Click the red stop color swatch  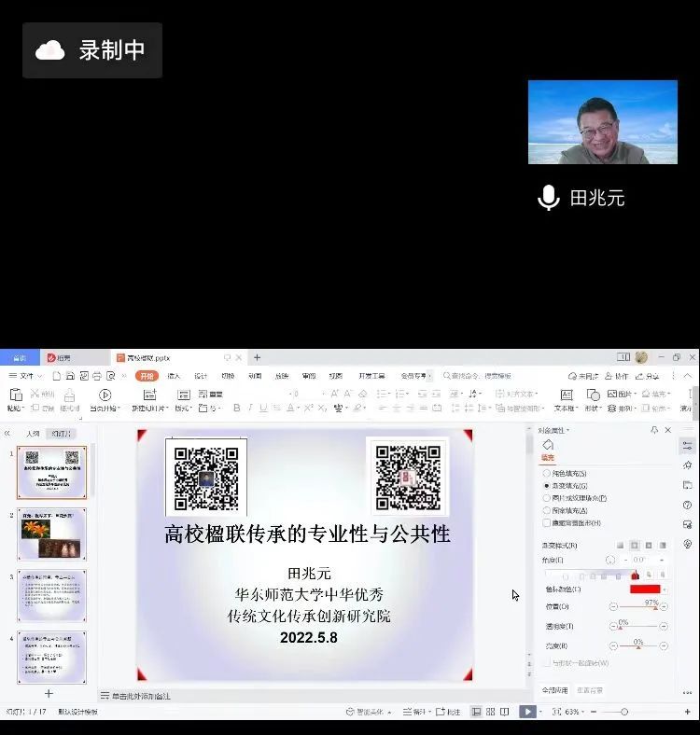click(645, 589)
